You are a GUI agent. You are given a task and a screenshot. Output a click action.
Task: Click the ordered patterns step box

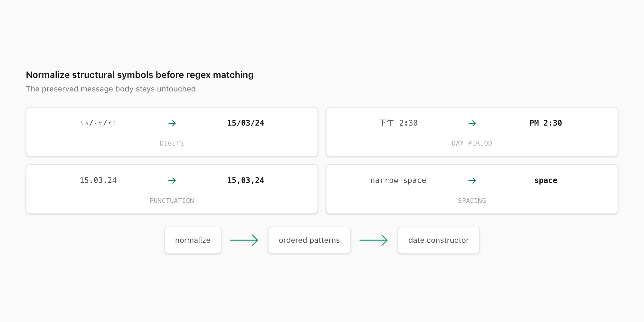pyautogui.click(x=309, y=240)
